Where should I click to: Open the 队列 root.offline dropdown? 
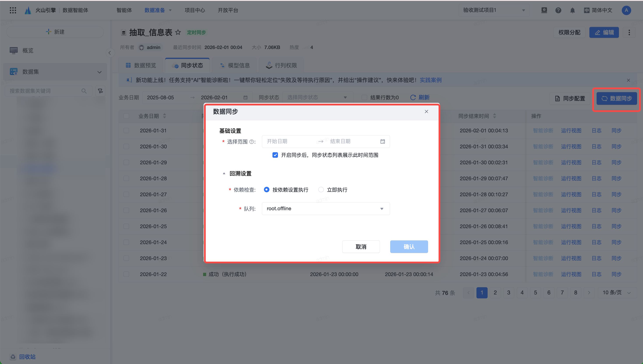[326, 208]
